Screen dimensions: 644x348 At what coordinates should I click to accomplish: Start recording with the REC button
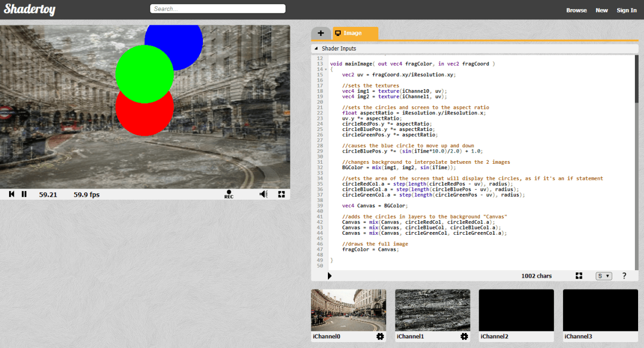coord(229,194)
